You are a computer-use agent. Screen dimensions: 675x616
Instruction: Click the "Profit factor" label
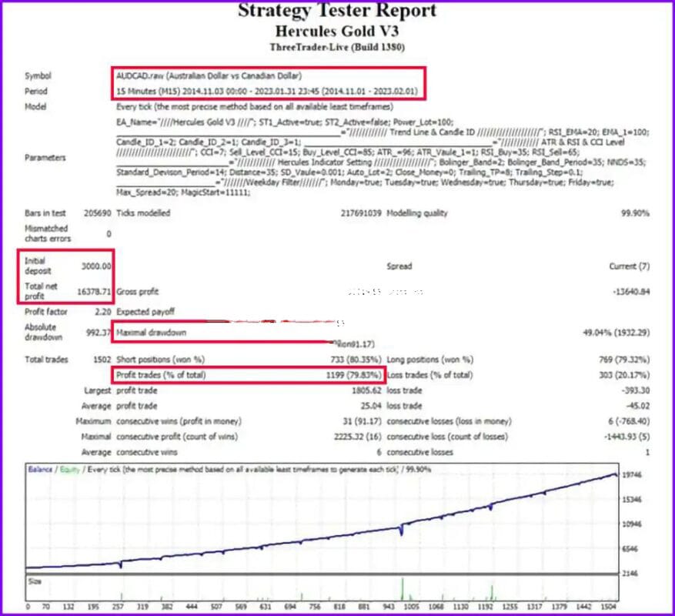[45, 311]
